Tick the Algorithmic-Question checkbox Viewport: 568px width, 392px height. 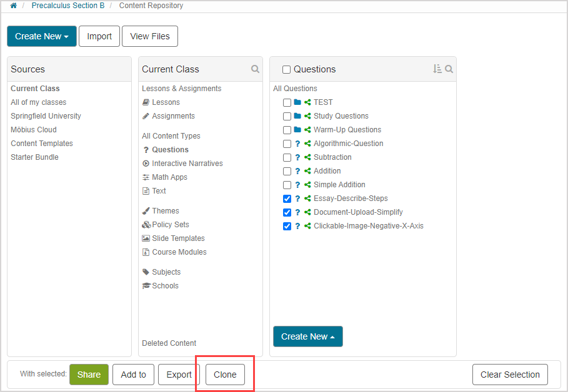(287, 144)
